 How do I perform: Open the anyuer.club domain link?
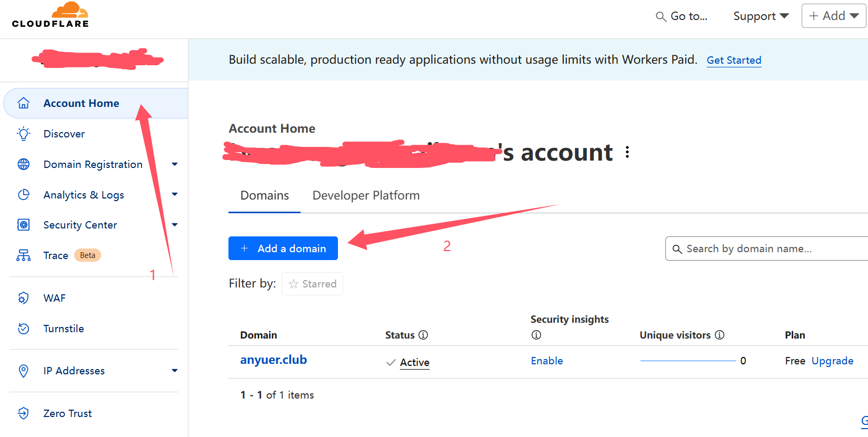coord(273,360)
